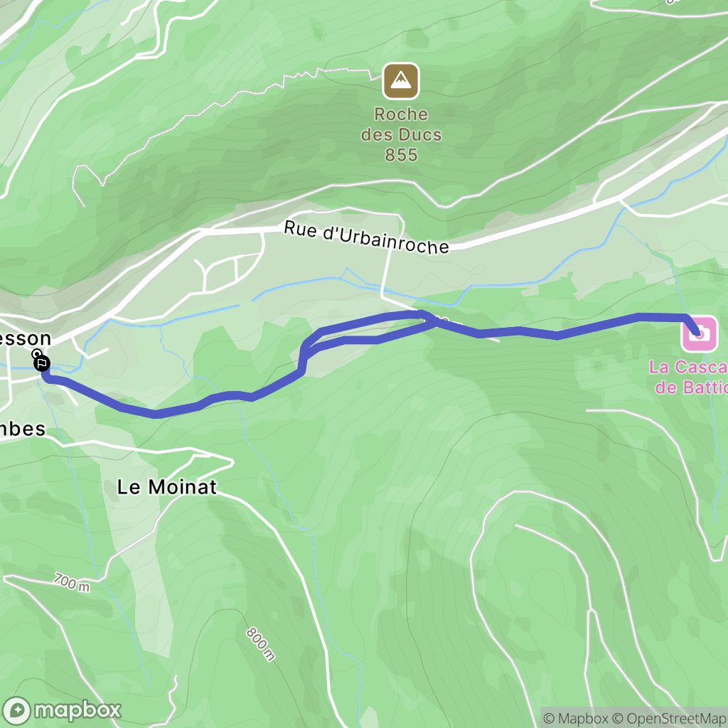Click the partially visible town label at left
The image size is (728, 728).
(25, 339)
